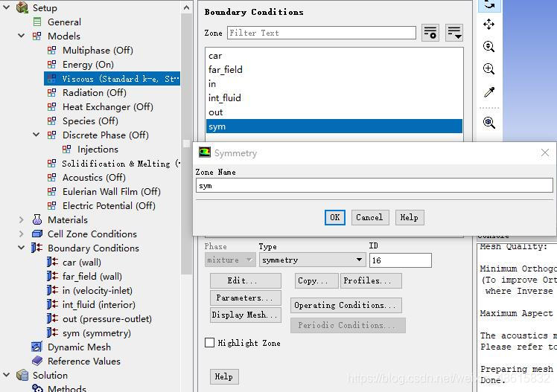557x392 pixels.
Task: Select the far_field zone in list
Action: click(x=334, y=70)
